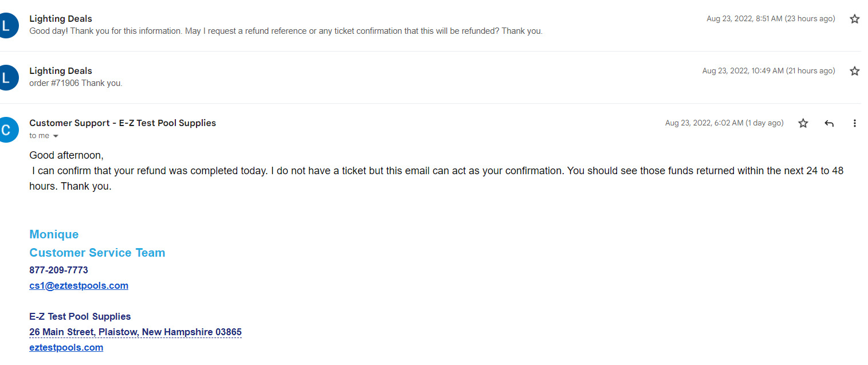Click the phone number 877-209-7773
The image size is (868, 365).
58,270
